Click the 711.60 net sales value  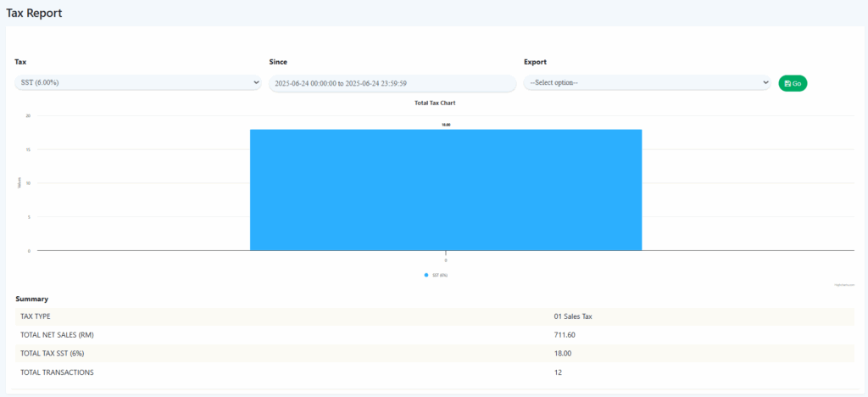pos(565,335)
